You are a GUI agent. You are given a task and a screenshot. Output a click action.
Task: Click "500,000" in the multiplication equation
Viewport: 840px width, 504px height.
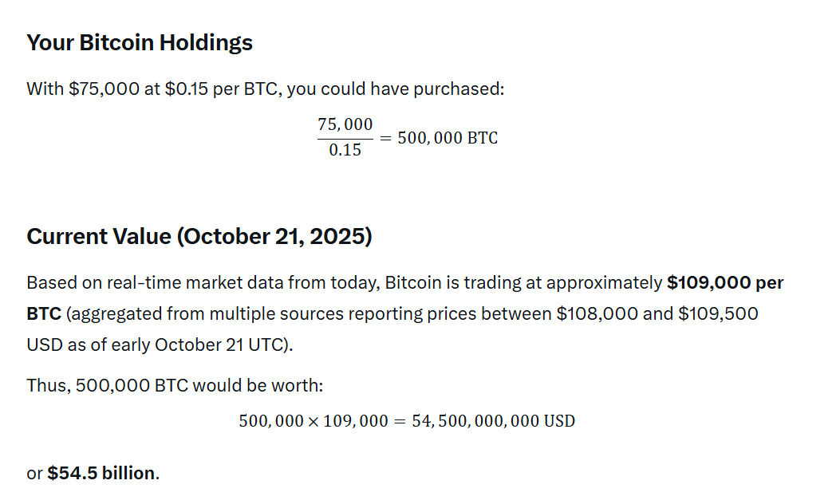pyautogui.click(x=270, y=420)
